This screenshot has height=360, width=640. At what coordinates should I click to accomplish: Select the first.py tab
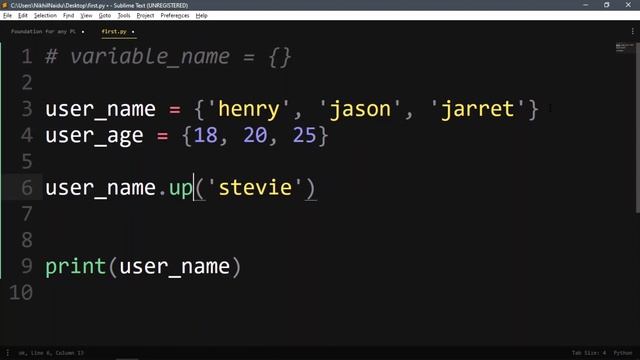click(114, 31)
